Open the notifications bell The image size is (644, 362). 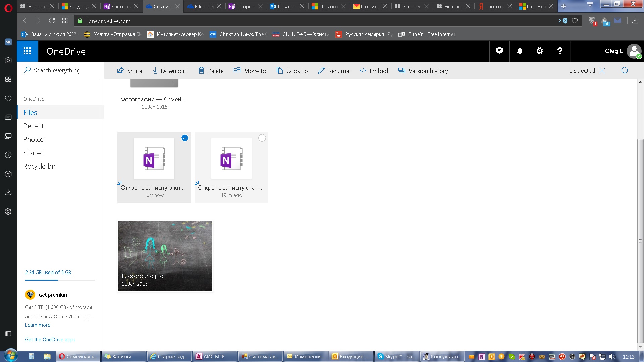(520, 51)
